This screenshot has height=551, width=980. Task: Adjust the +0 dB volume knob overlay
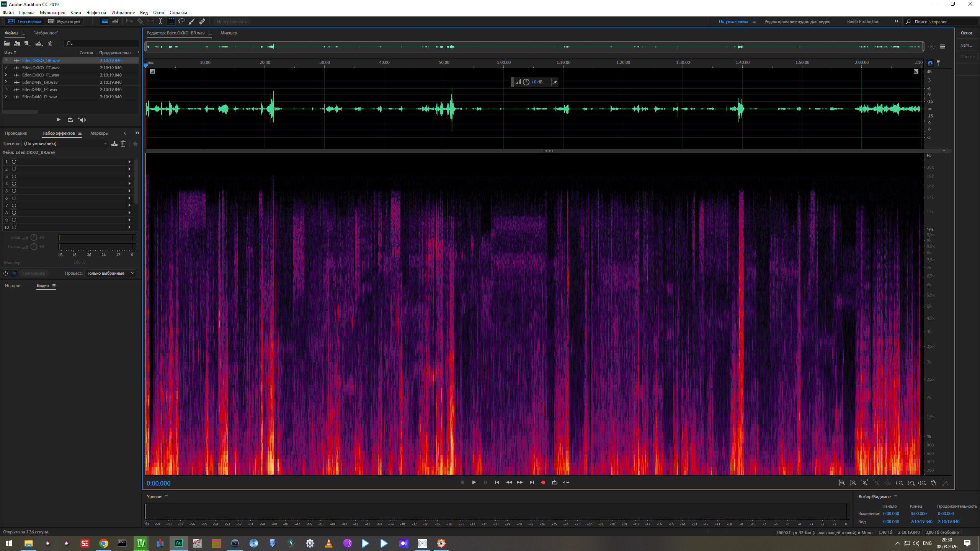(x=526, y=82)
